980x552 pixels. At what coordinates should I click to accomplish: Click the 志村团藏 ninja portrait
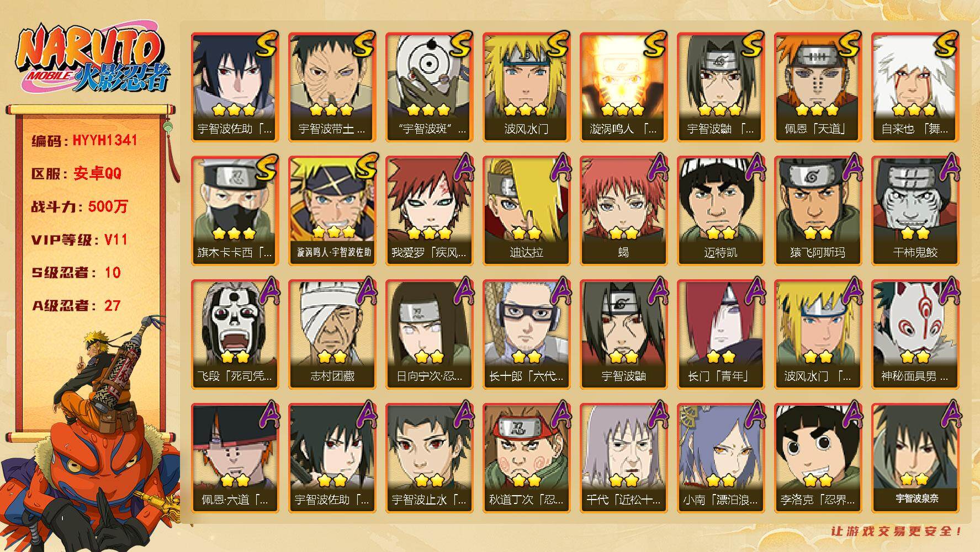[x=332, y=335]
